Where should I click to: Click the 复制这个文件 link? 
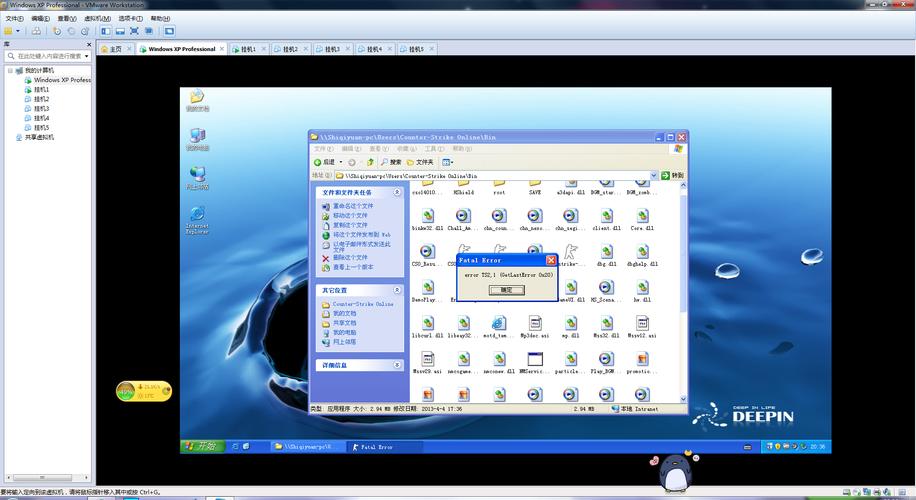point(350,225)
